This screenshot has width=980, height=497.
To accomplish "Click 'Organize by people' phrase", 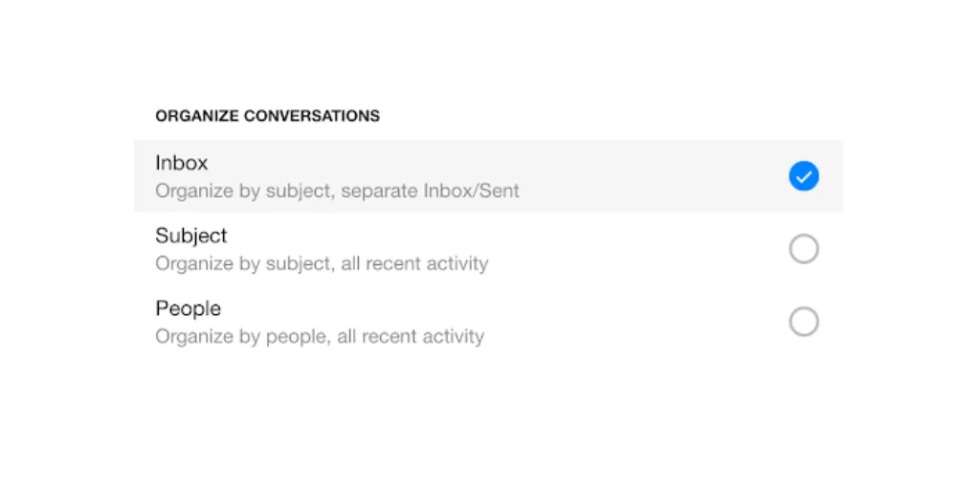I will (242, 336).
